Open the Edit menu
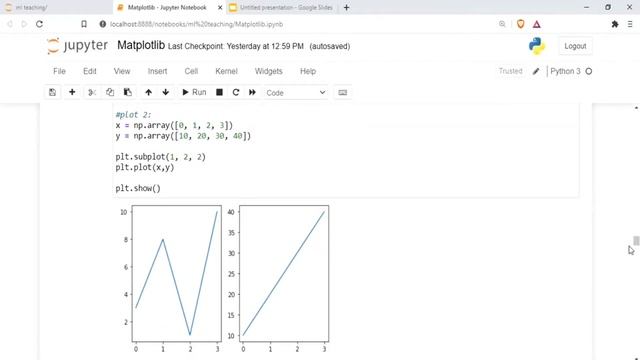Screen dimensions: 640x360 coord(90,71)
